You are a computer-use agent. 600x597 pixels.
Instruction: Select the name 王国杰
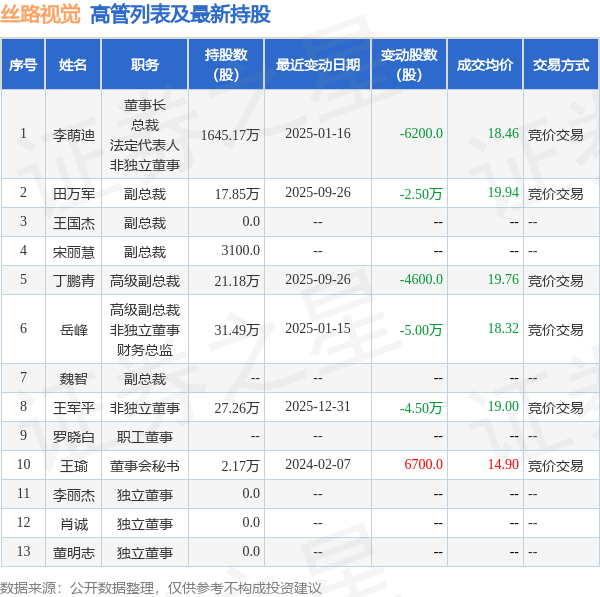(73, 223)
